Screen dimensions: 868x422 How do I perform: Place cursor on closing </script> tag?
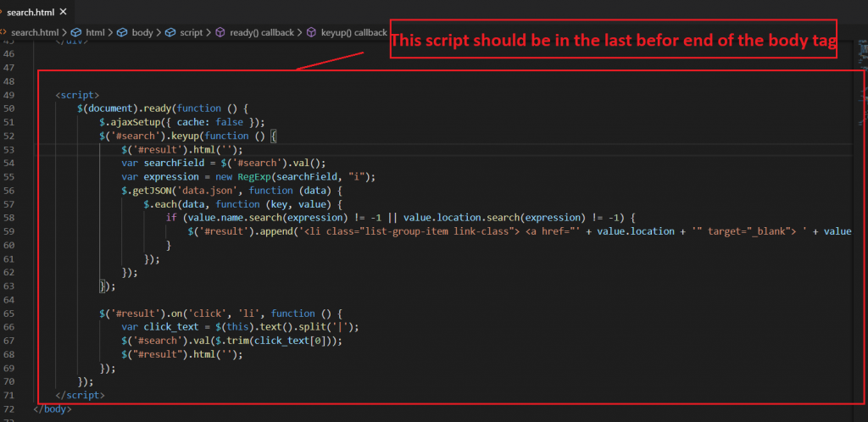[80, 396]
